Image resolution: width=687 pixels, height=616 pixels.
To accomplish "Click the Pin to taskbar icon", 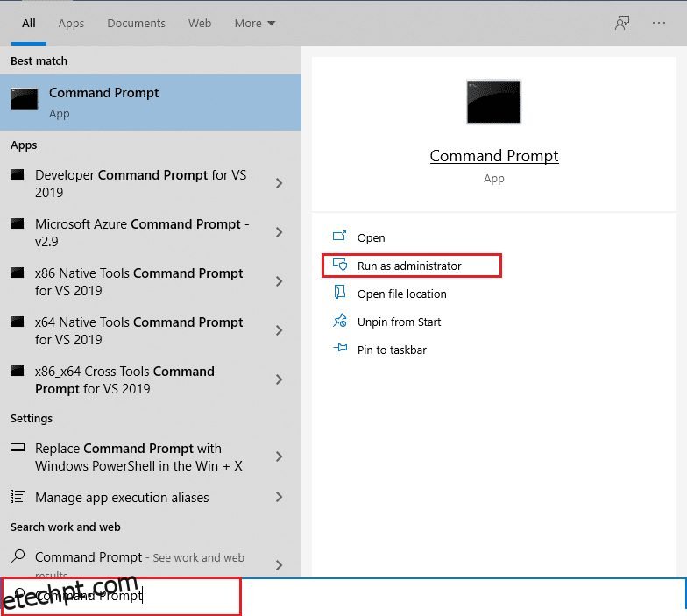I will (x=340, y=349).
